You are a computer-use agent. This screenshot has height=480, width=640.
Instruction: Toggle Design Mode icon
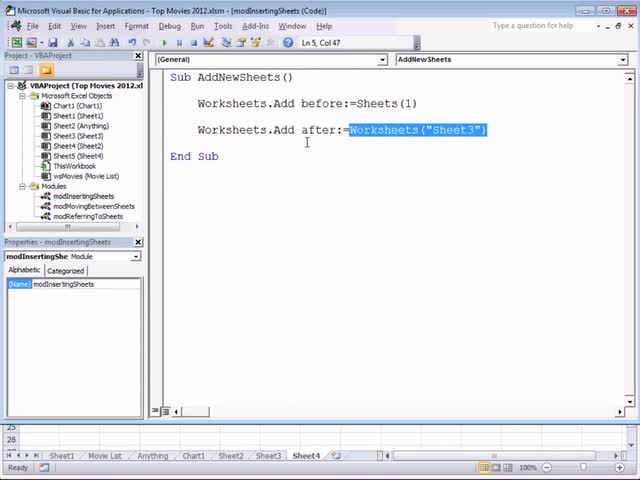209,42
